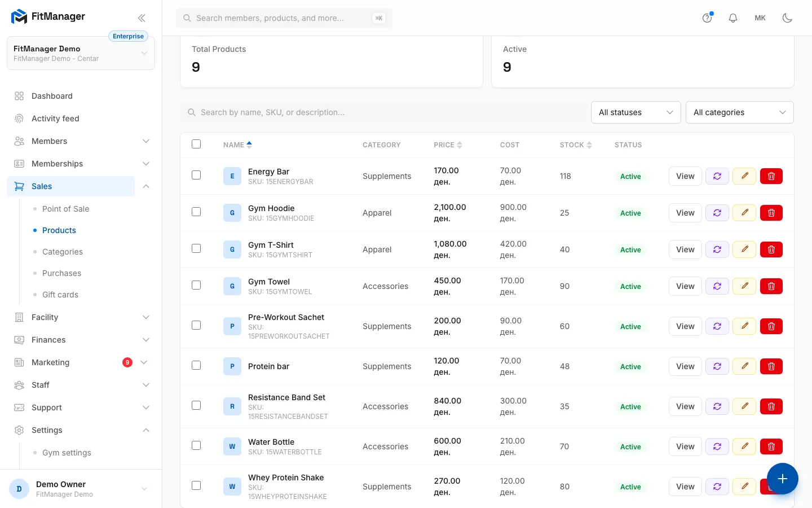Delete the Protein bar product
The width and height of the screenshot is (812, 508).
[x=771, y=366]
